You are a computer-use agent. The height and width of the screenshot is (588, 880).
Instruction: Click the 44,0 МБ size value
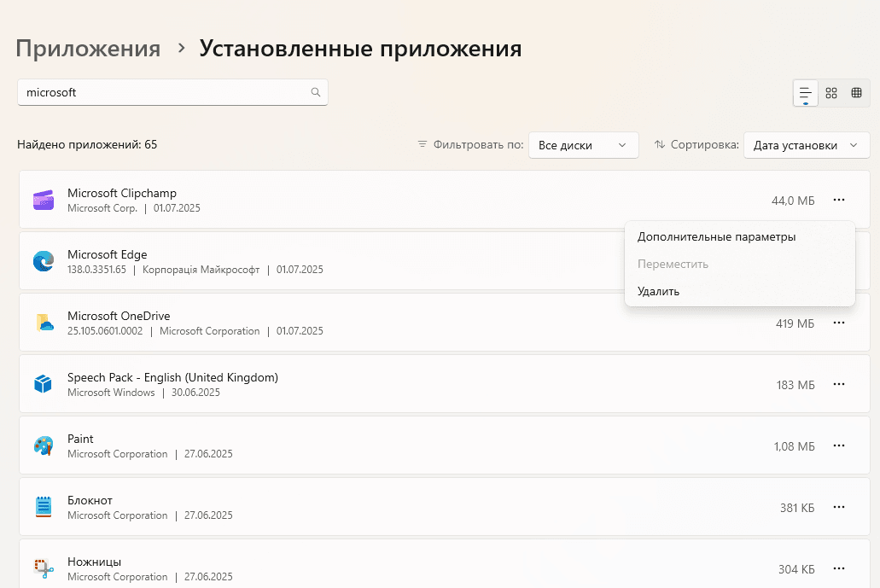[793, 201]
